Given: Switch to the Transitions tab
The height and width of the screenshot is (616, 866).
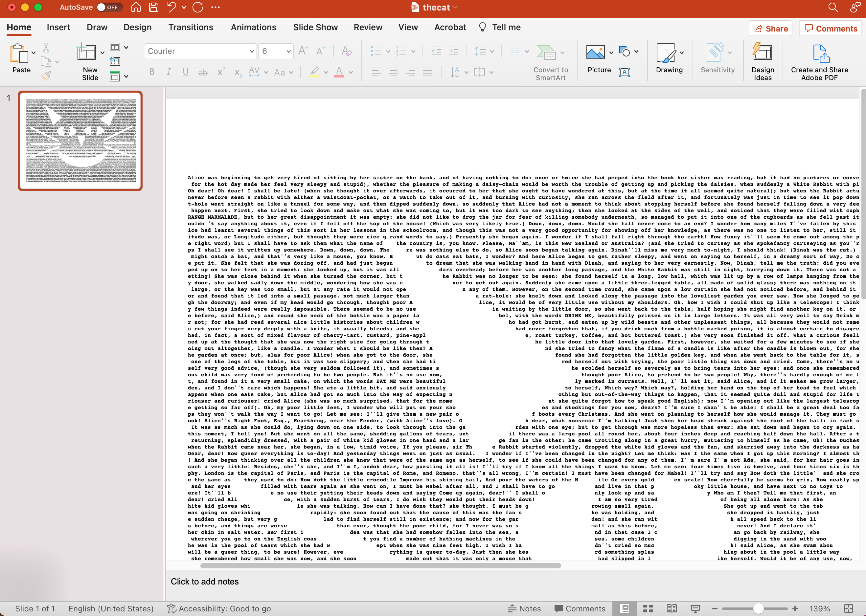Looking at the screenshot, I should (191, 27).
